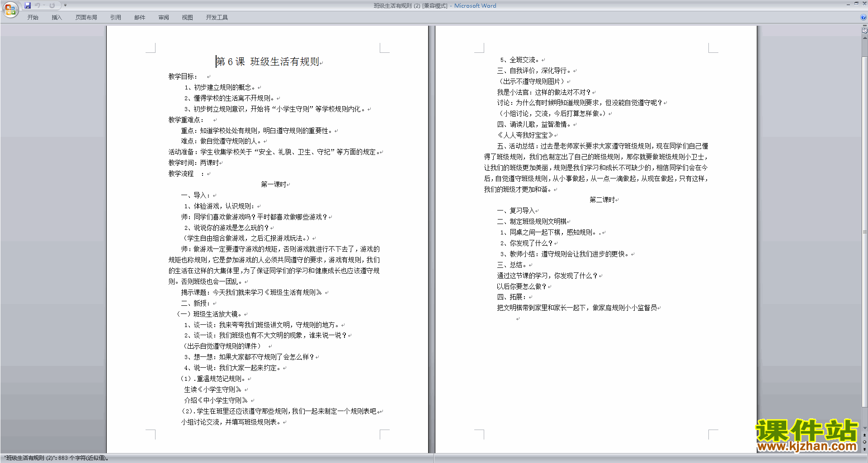The image size is (868, 463).
Task: Click the line 把文明棋带到家里和家长一起下
Action: (x=577, y=308)
